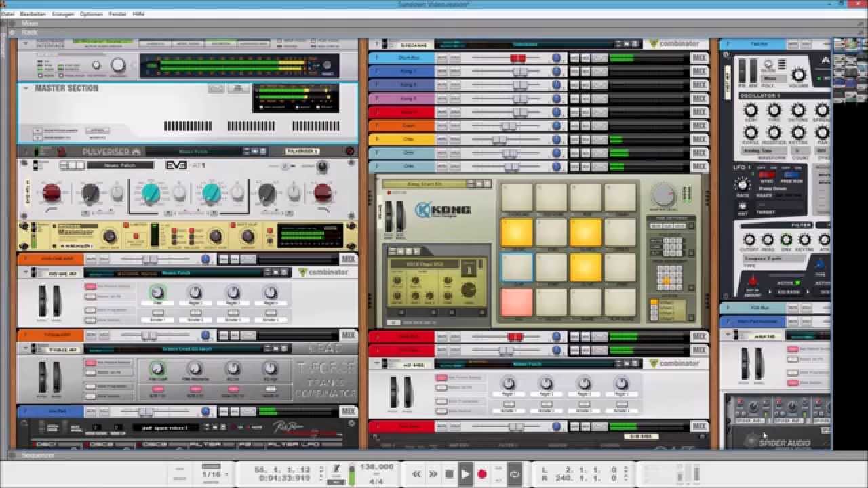
Task: Collapse the Master Section device
Action: 26,88
